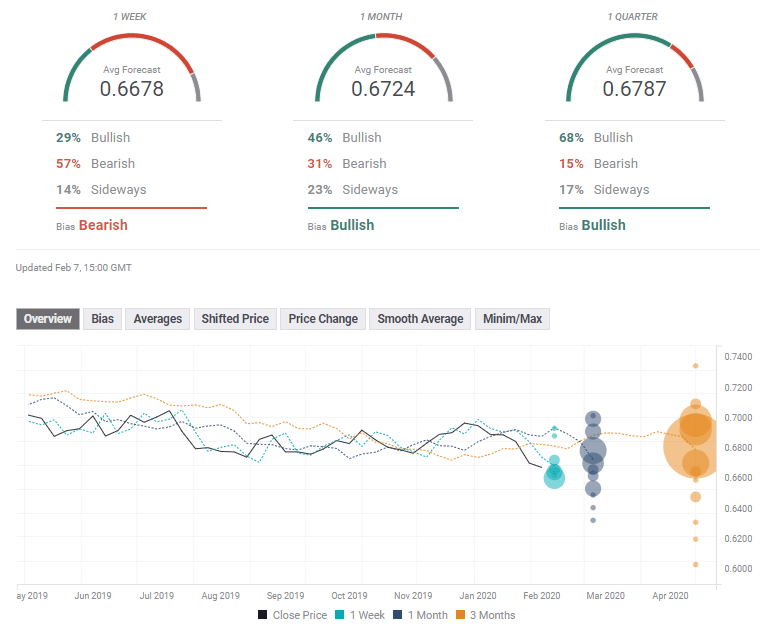Click the 1 Week forecast gauge
The image size is (774, 628).
pos(132,70)
